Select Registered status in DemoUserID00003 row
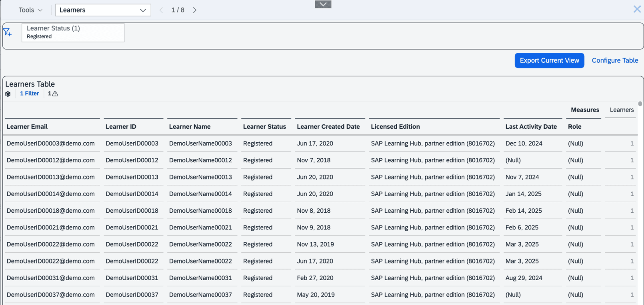The width and height of the screenshot is (644, 305). pyautogui.click(x=258, y=144)
